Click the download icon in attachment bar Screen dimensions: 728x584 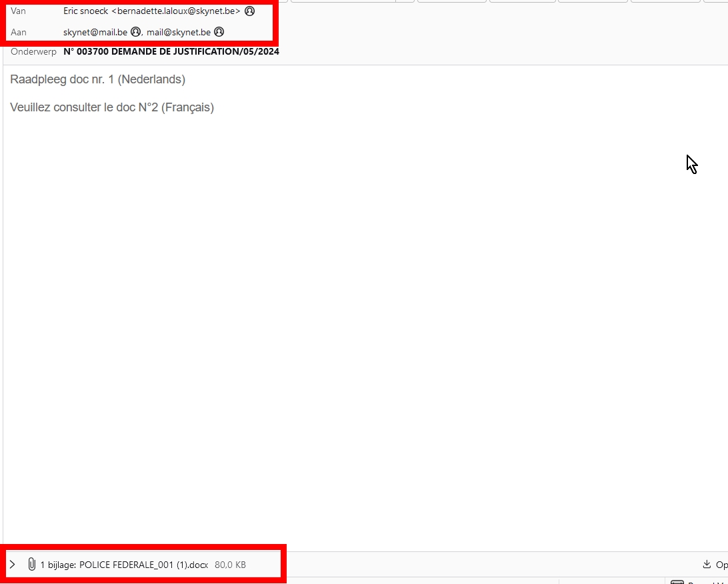[707, 565]
